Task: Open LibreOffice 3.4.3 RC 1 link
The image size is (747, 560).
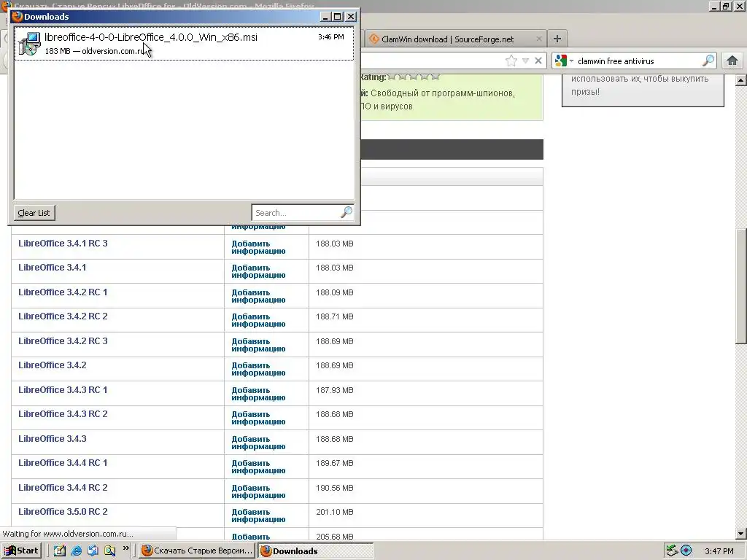Action: click(63, 390)
